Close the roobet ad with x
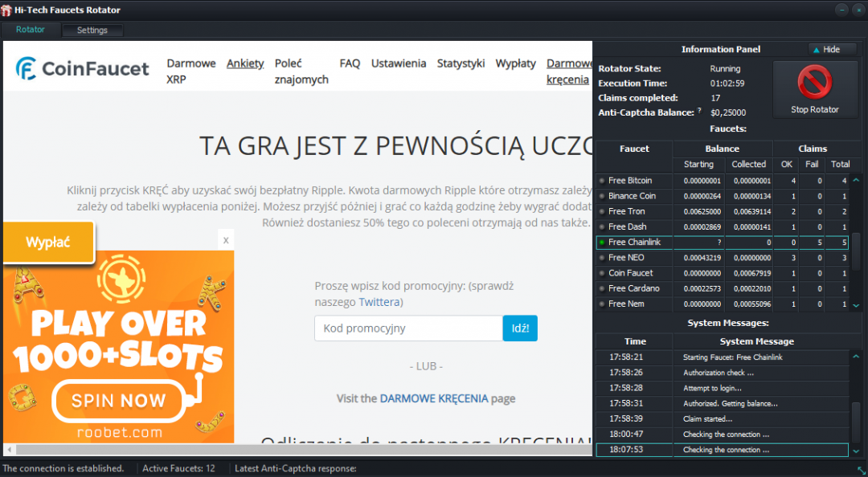This screenshot has width=868, height=477. (226, 239)
